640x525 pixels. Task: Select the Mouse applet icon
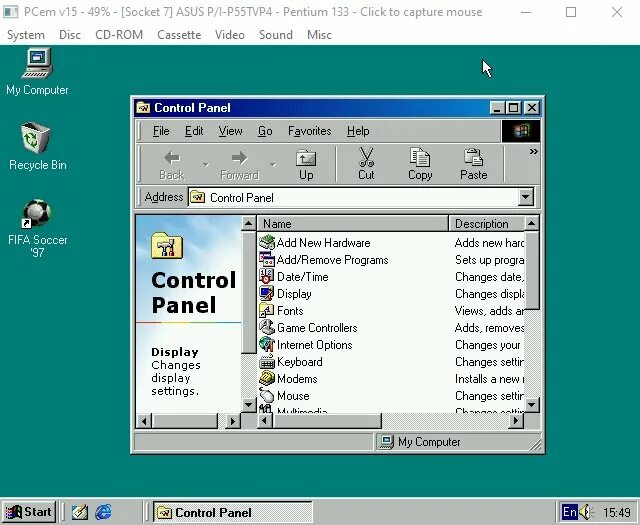click(x=267, y=396)
